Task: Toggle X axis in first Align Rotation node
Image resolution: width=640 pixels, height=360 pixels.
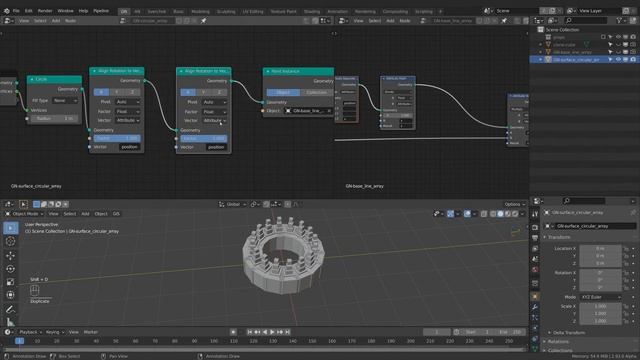Action: tap(101, 92)
